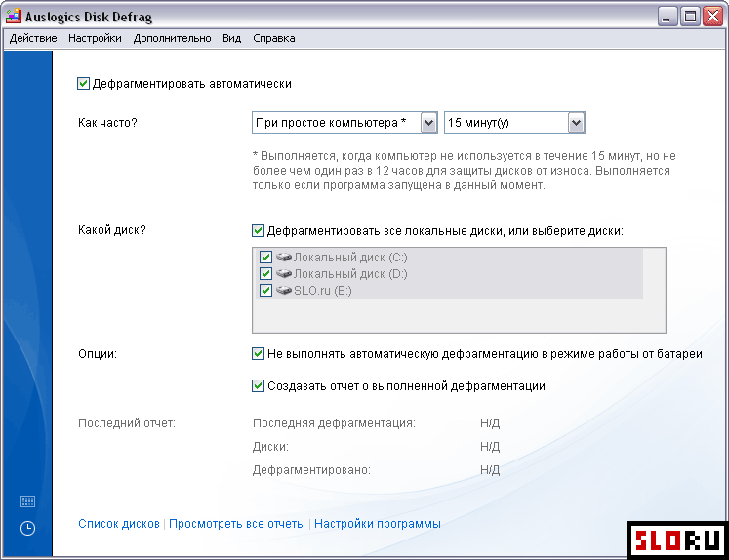Screen dimensions: 729x560
Task: Click the drive icon for Локальный диск (D:)
Action: click(284, 274)
